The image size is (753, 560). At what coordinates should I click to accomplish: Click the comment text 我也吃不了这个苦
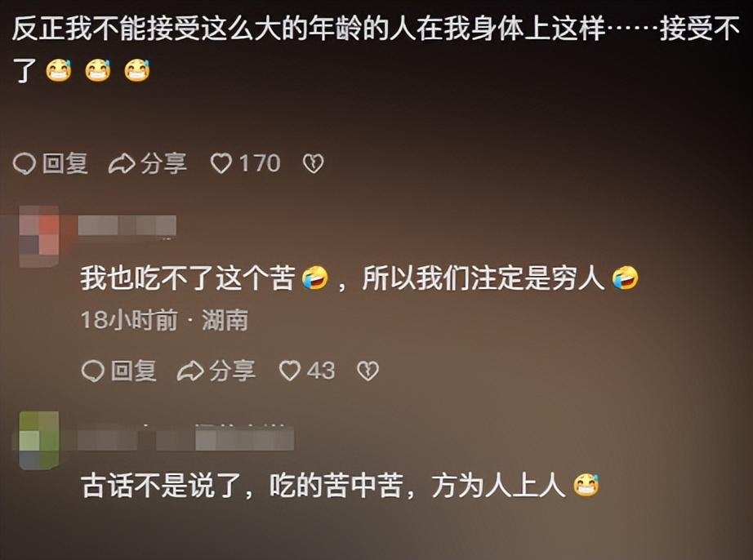click(188, 278)
